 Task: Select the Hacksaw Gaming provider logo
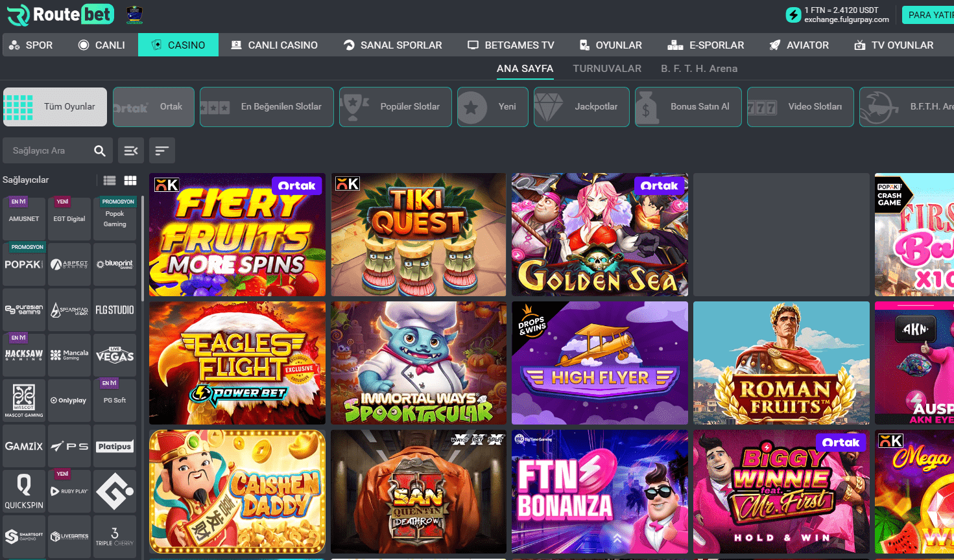[24, 355]
